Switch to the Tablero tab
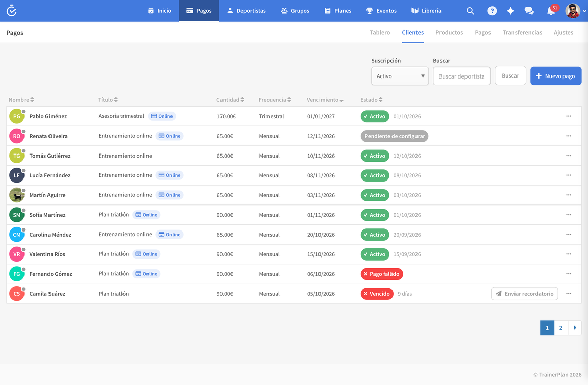This screenshot has width=588, height=385. pos(380,33)
